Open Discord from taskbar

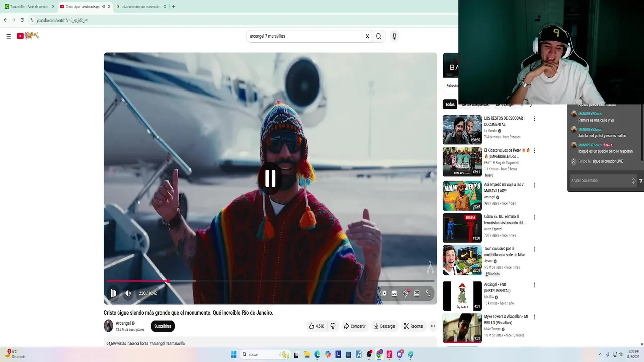(400, 354)
